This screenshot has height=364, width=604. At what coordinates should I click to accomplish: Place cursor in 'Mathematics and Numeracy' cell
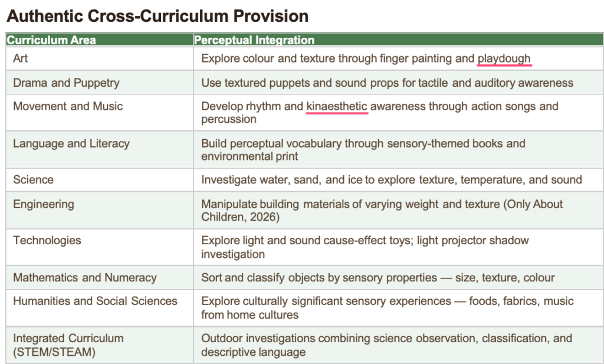(x=85, y=277)
